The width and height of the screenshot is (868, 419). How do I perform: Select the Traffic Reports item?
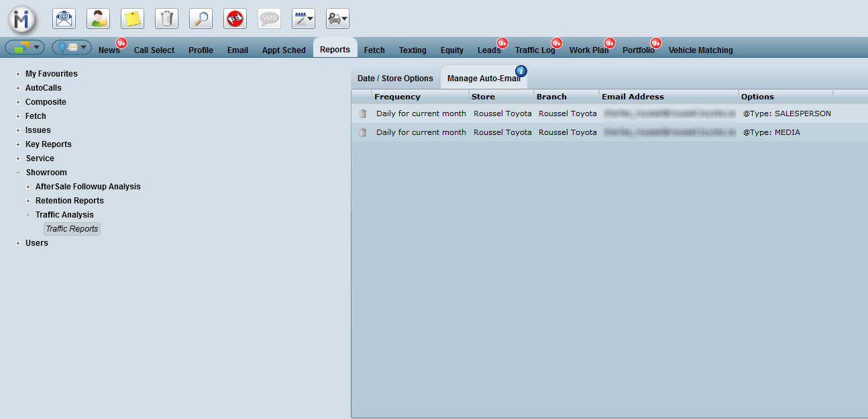(72, 229)
